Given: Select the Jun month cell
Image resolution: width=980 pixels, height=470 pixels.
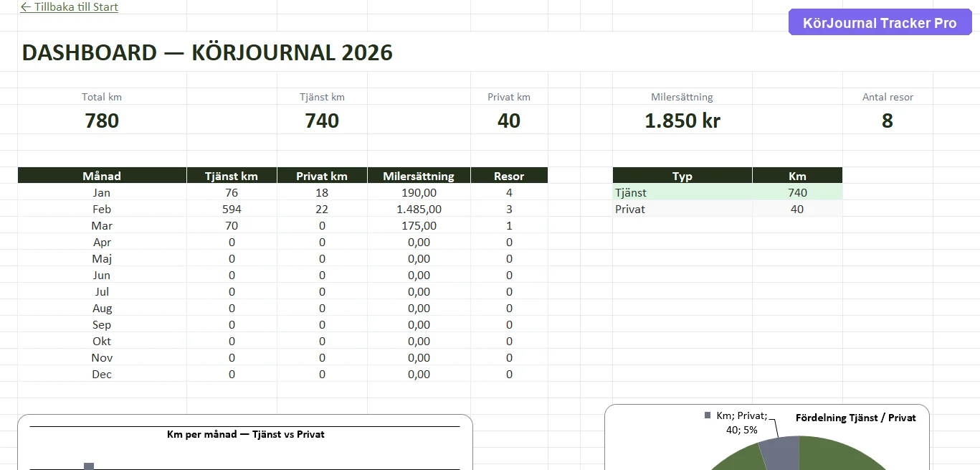Looking at the screenshot, I should pos(102,275).
